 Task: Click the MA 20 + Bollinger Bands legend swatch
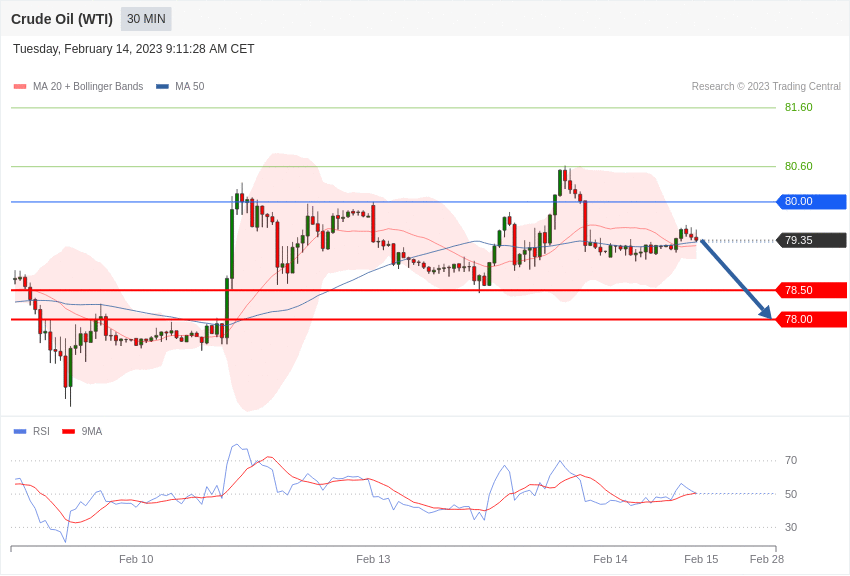tap(20, 87)
